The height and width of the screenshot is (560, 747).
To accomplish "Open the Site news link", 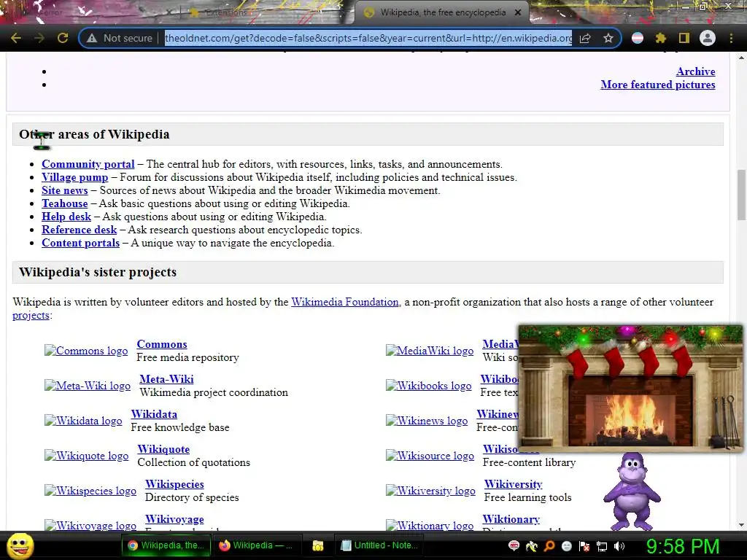I will coord(65,190).
